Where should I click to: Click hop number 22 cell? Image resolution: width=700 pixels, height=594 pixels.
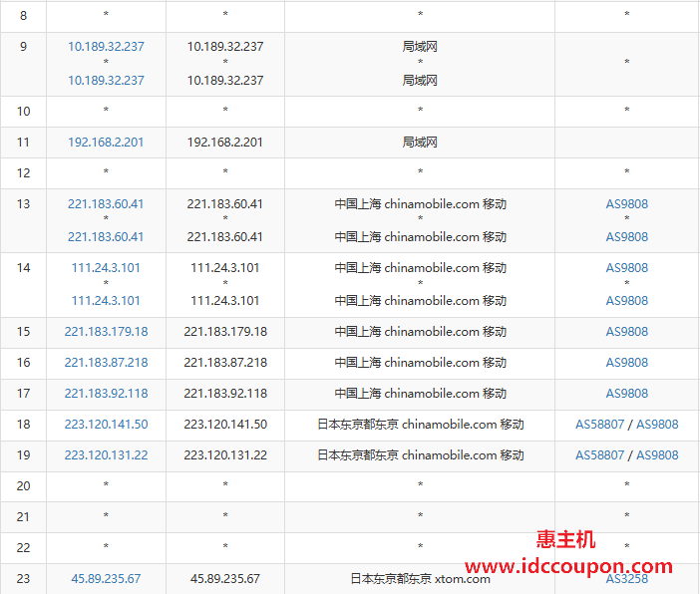(x=23, y=547)
